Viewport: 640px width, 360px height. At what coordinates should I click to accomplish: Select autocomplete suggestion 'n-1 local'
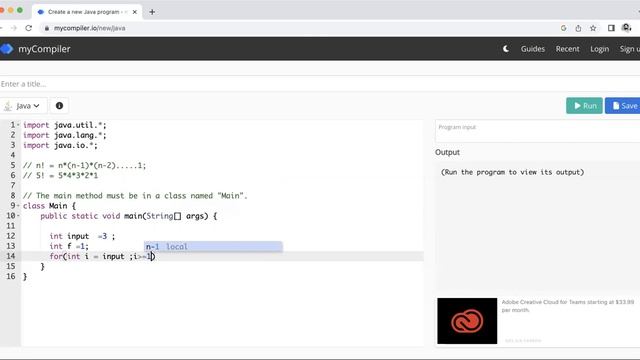point(213,247)
